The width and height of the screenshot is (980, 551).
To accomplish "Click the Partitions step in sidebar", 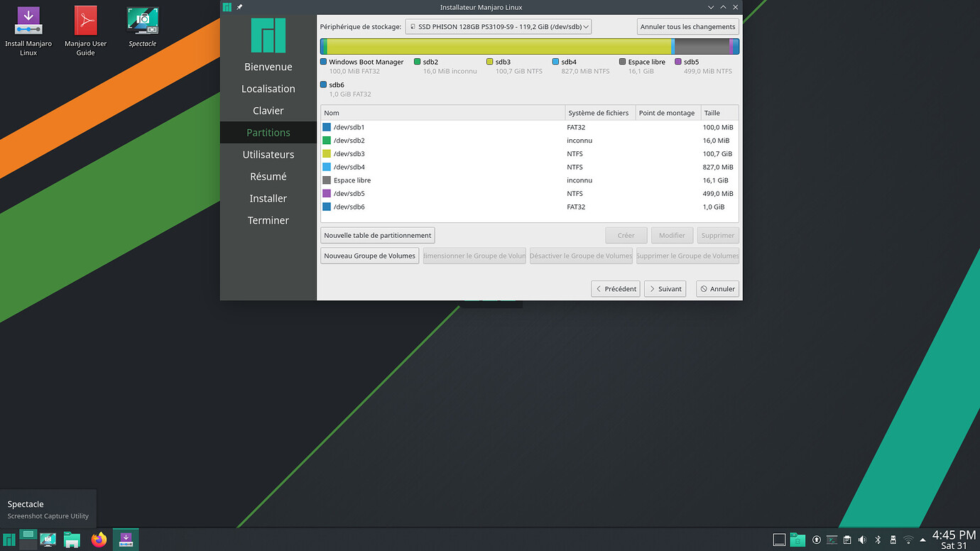I will click(268, 133).
